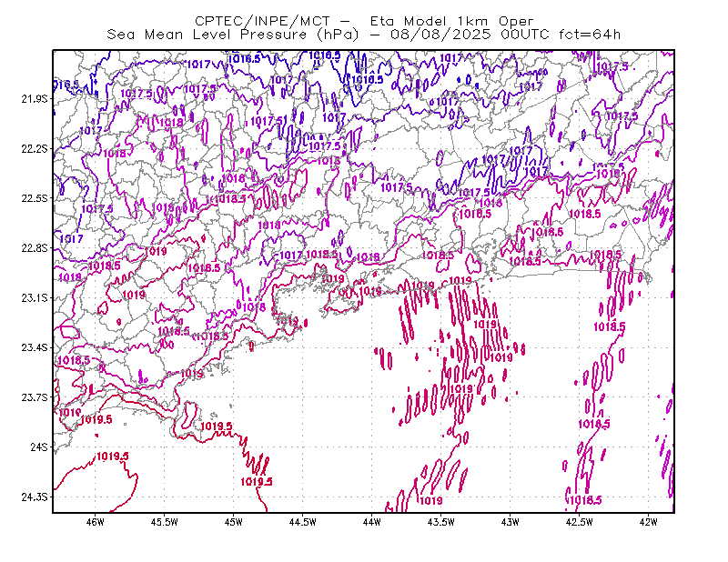Click the 24.3S latitude axis label
This screenshot has width=728, height=562.
click(x=35, y=497)
